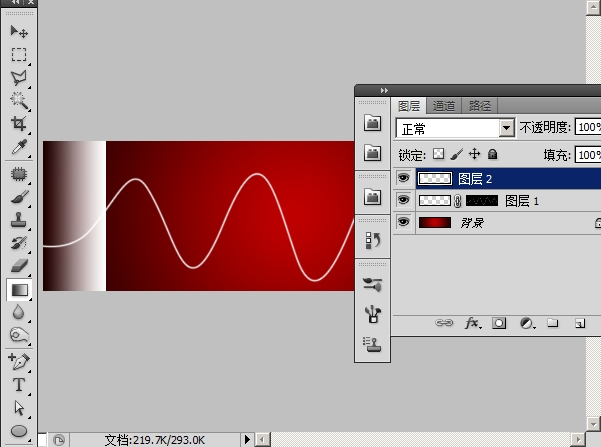Image resolution: width=601 pixels, height=447 pixels.
Task: Select the History Brush tool
Action: click(x=19, y=243)
